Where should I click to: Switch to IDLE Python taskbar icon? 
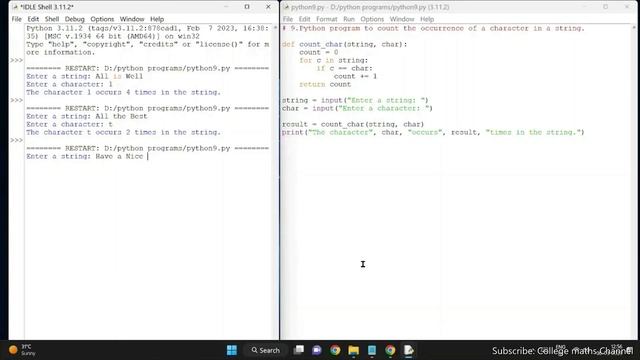coord(409,350)
